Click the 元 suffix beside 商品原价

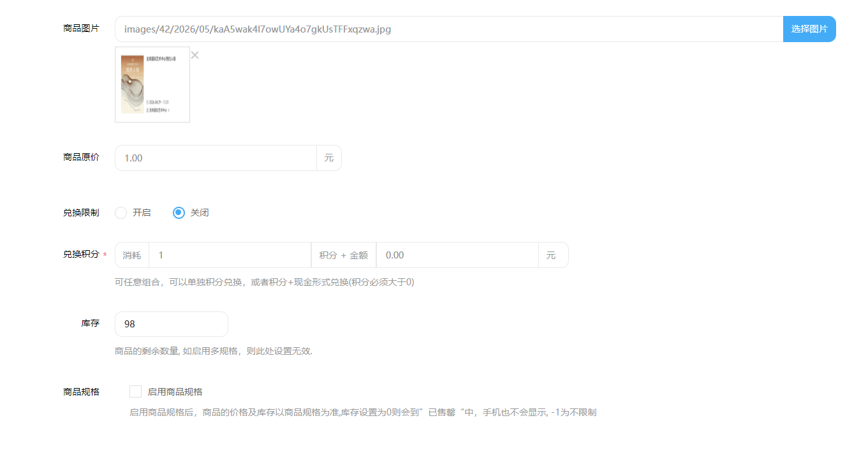click(x=329, y=158)
